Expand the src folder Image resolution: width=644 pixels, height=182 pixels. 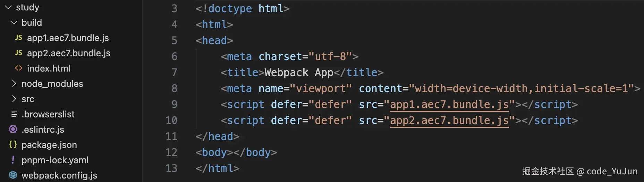pos(14,99)
